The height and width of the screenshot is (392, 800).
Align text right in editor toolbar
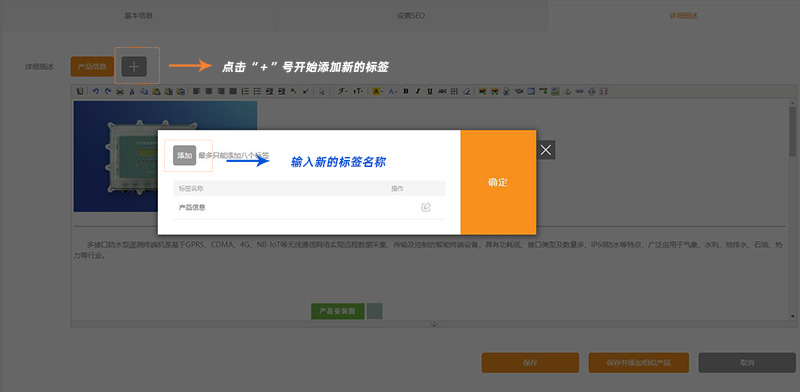click(220, 91)
